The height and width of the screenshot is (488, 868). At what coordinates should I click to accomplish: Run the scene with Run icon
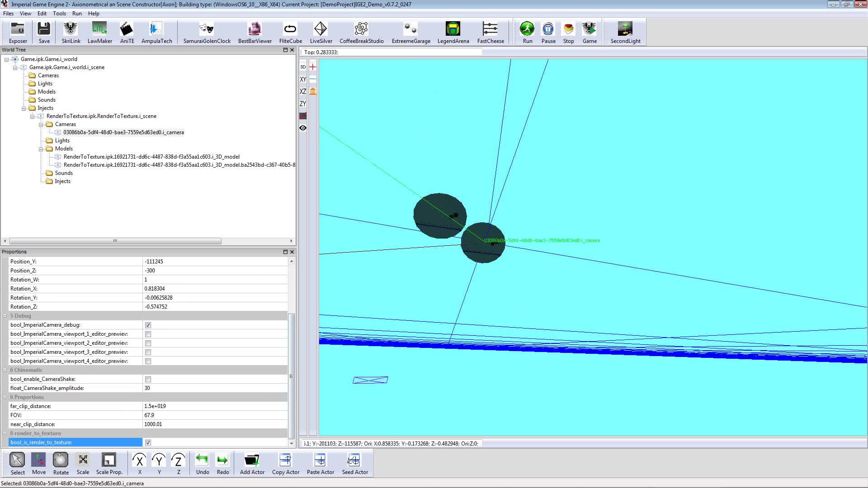coord(527,33)
